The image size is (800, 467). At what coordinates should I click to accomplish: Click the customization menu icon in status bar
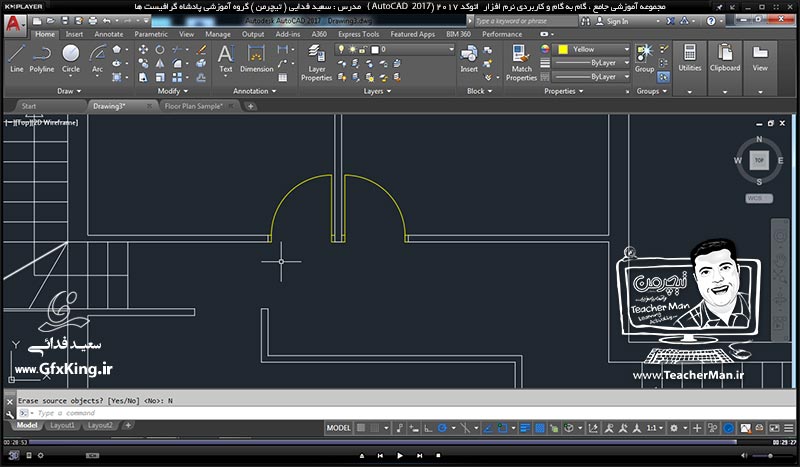point(789,428)
